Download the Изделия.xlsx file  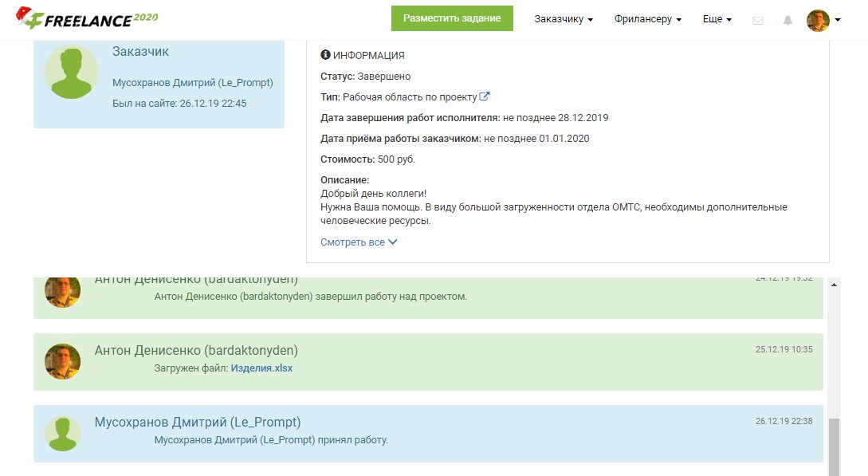click(261, 368)
